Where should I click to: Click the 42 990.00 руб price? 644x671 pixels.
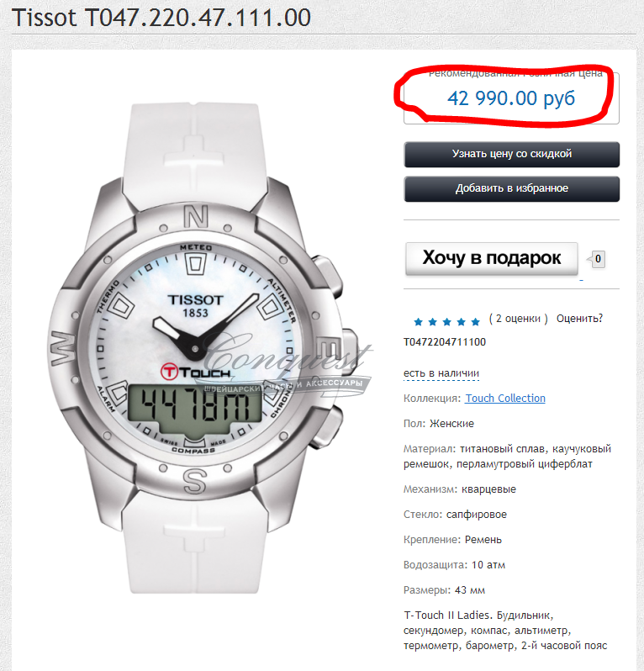pos(511,98)
